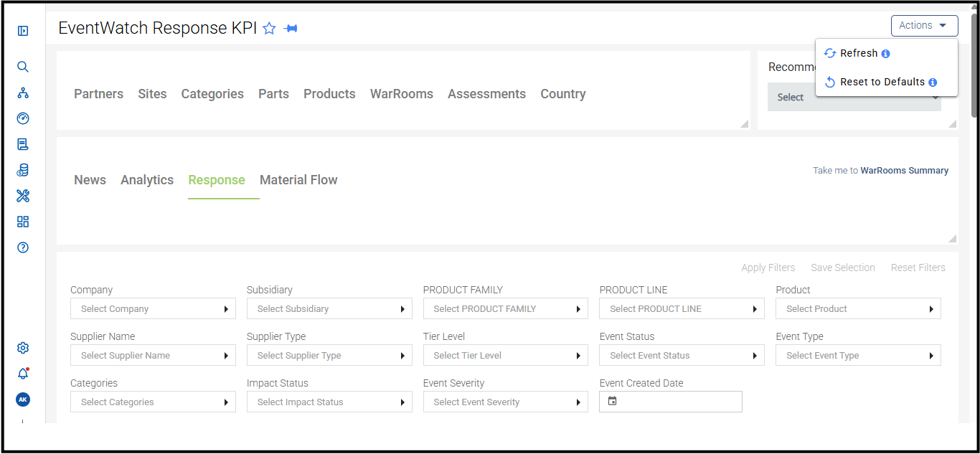Select Reset to Defaults menu entry
980x454 pixels.
[882, 82]
